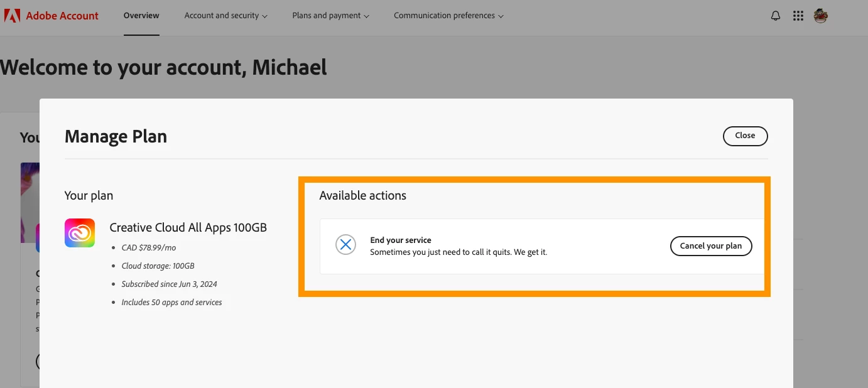
Task: Click the Adobe Account title link
Action: 62,16
